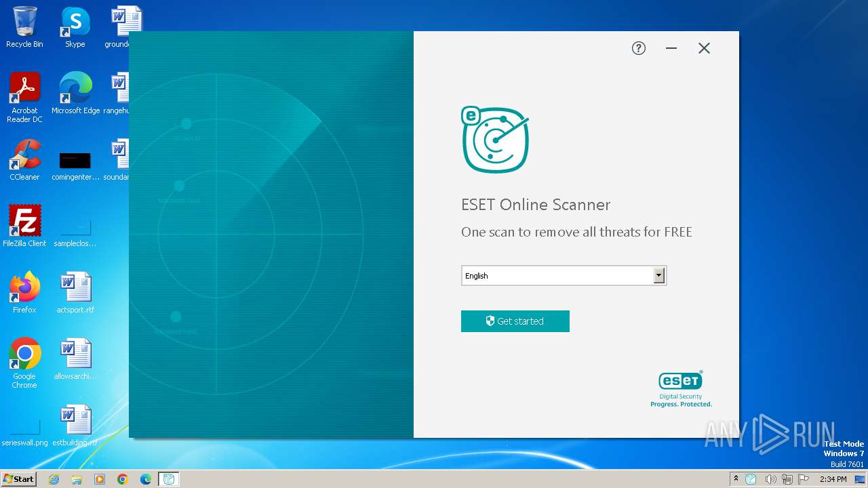
Task: Select the comingenter desktop file
Action: (75, 165)
